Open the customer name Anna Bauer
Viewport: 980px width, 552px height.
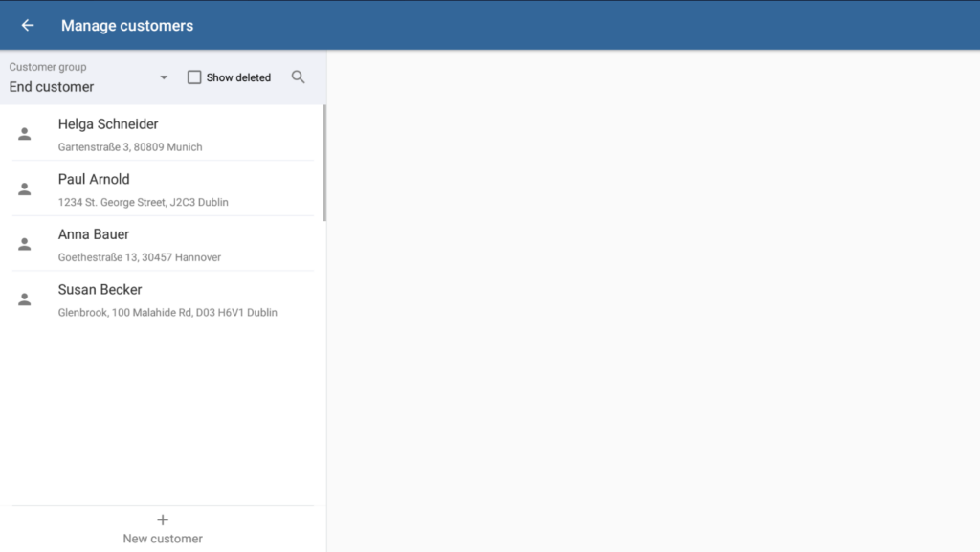[94, 234]
